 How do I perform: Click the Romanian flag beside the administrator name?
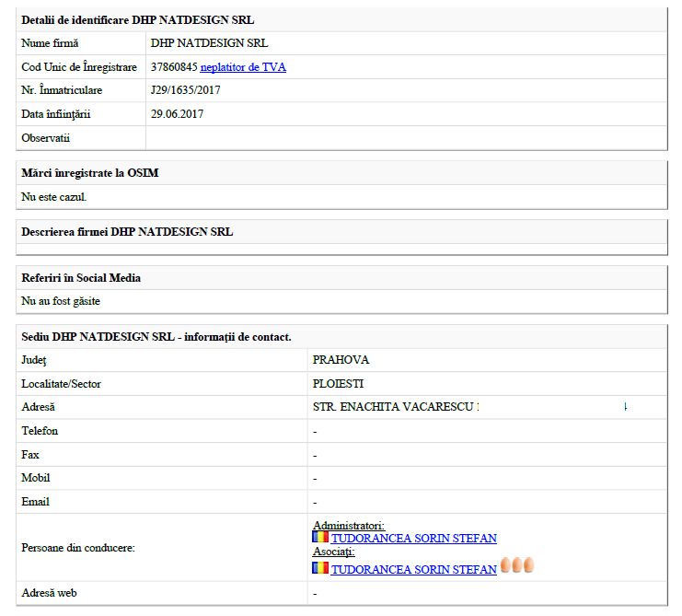point(320,538)
